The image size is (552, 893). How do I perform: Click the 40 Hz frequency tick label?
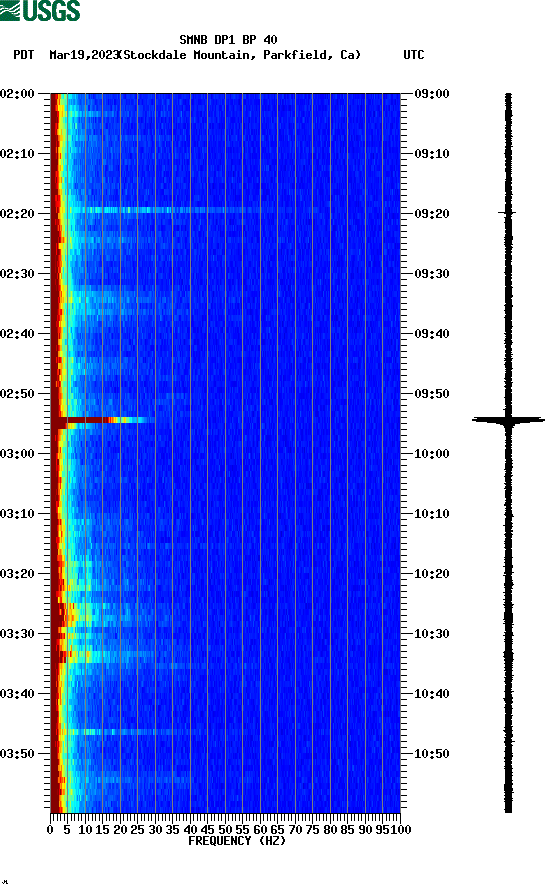190,830
